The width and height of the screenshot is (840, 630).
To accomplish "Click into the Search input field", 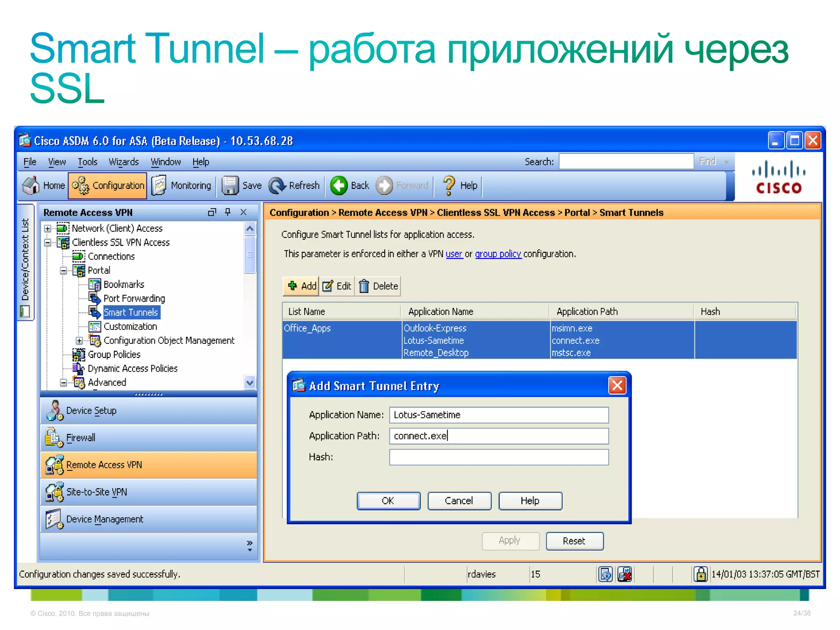I will [x=626, y=162].
